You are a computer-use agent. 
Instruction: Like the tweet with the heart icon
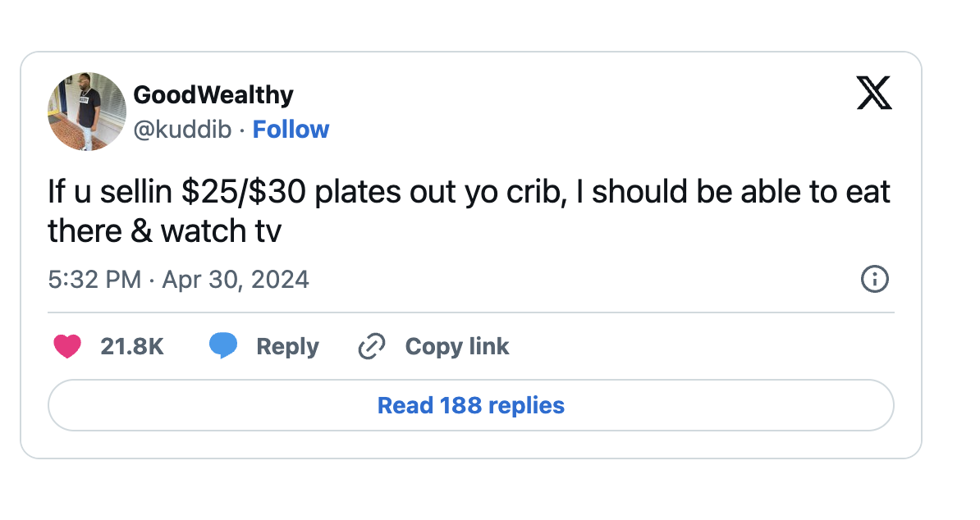point(66,347)
